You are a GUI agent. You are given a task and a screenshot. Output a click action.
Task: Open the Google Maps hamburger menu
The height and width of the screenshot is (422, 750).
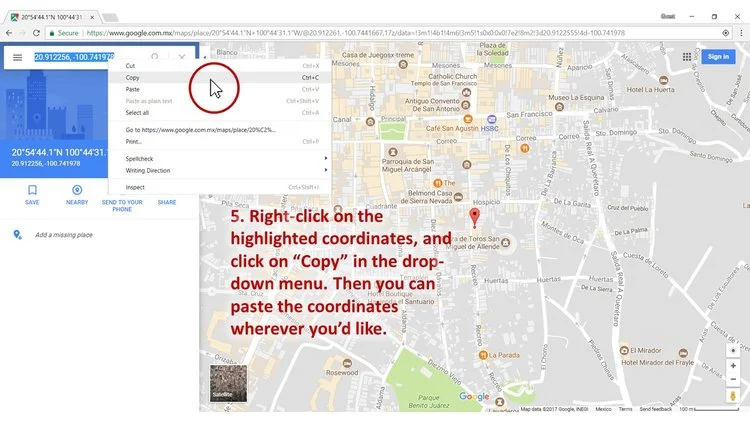(x=18, y=57)
